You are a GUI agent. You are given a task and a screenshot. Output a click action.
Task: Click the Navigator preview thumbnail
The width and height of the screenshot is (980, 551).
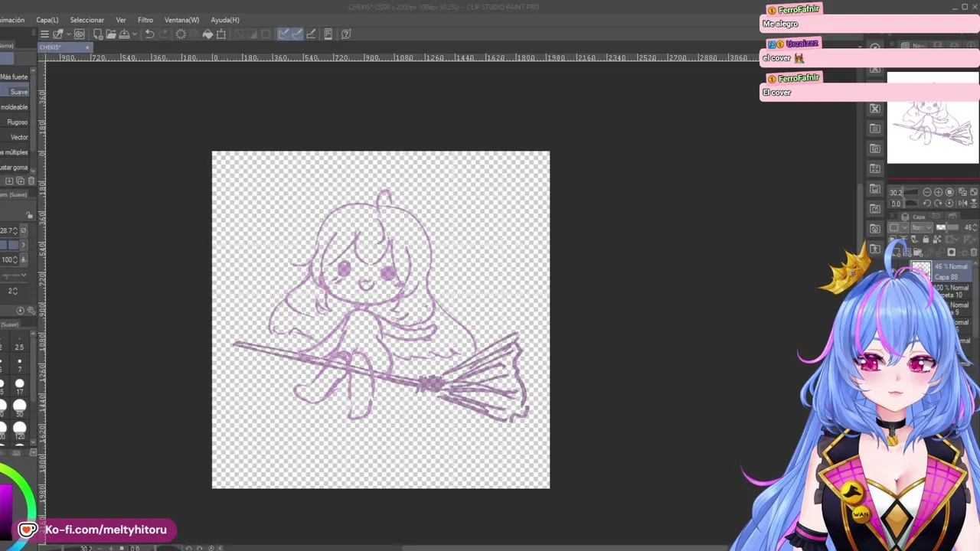933,118
